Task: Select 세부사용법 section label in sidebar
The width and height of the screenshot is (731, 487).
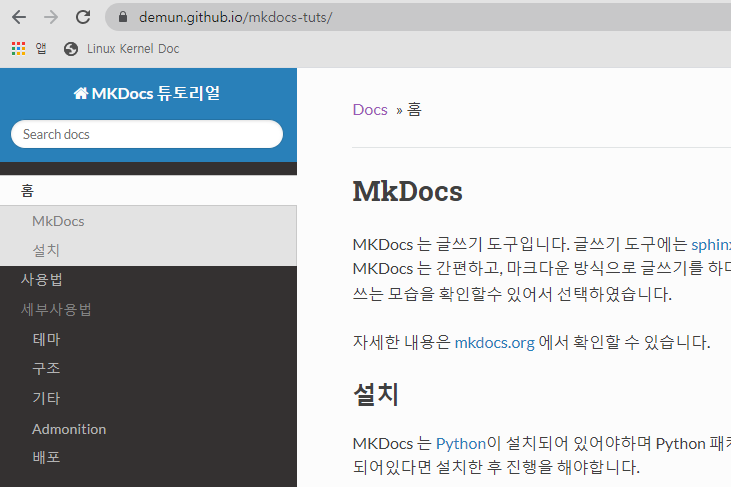Action: tap(56, 309)
